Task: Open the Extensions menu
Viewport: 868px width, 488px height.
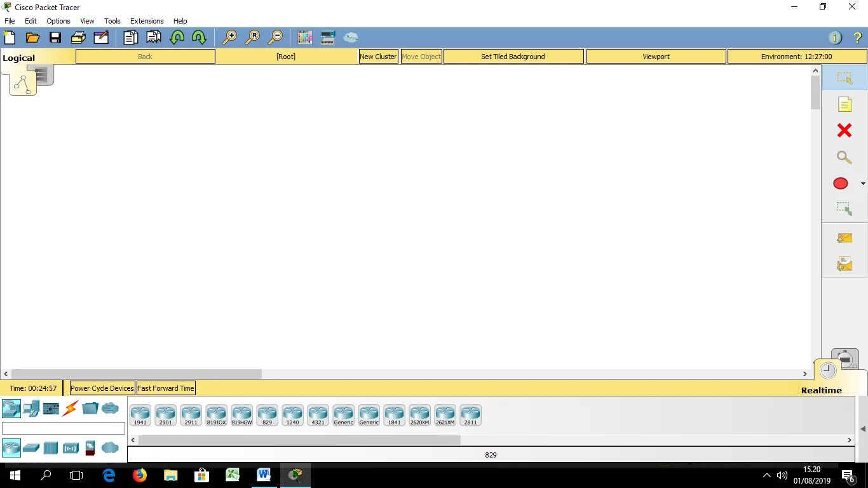Action: (147, 21)
